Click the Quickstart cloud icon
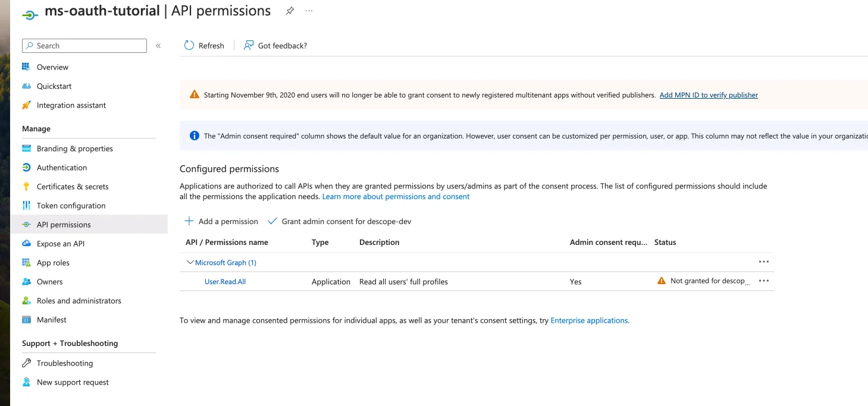 [26, 86]
